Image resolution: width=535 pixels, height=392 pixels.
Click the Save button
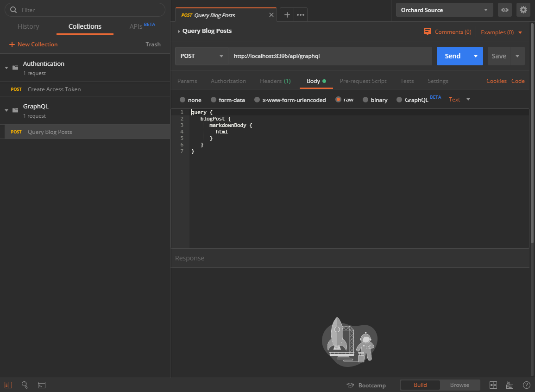tap(499, 56)
